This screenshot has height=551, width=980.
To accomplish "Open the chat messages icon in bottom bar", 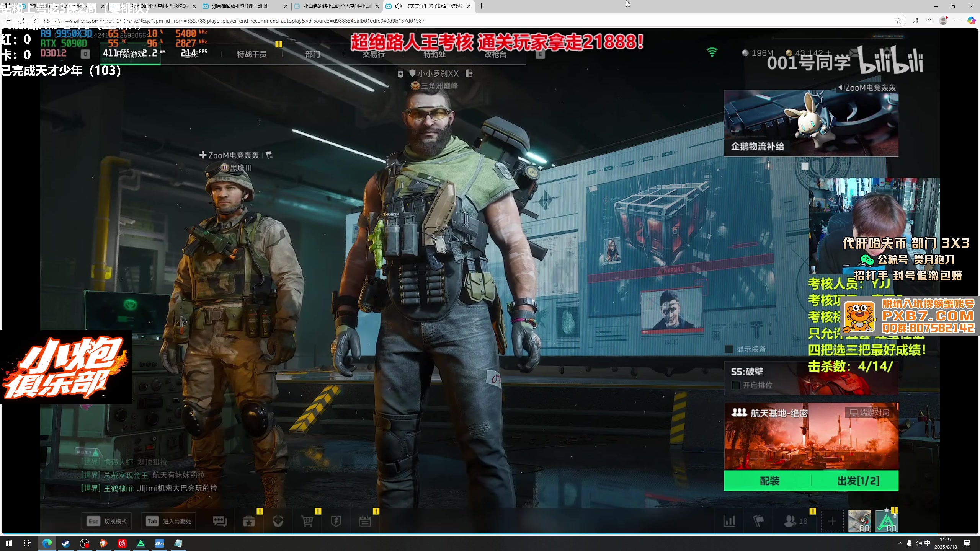I will click(x=220, y=521).
